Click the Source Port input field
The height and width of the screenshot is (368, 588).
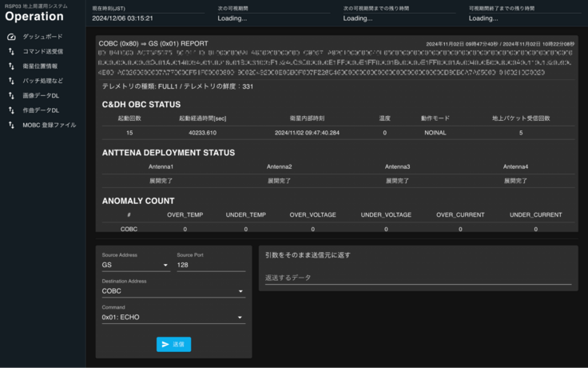point(210,265)
